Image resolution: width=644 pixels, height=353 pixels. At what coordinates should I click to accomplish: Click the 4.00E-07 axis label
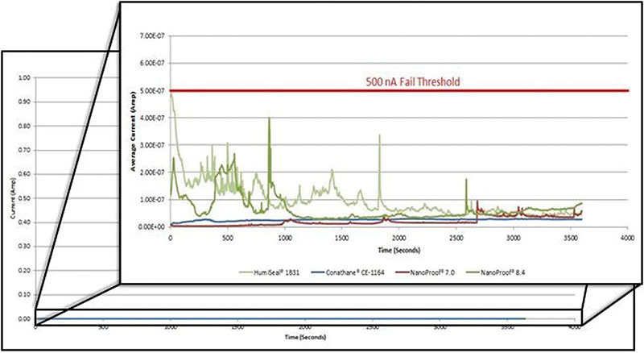(x=151, y=118)
